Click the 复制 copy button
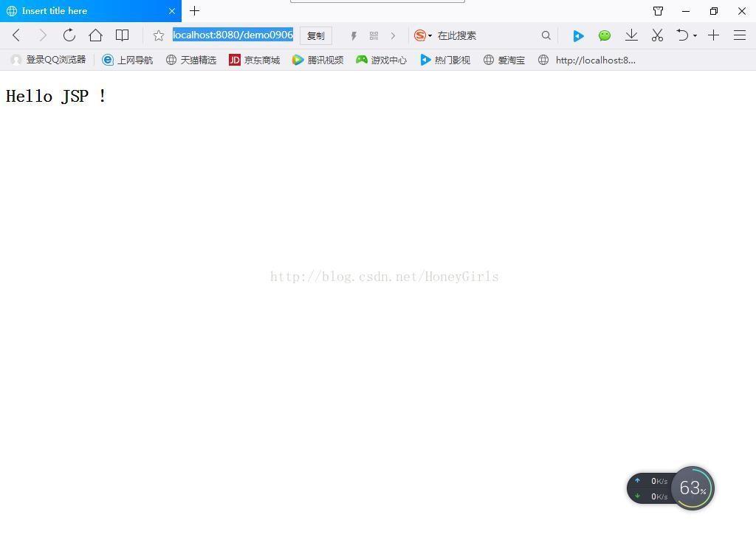This screenshot has width=756, height=537. tap(315, 35)
